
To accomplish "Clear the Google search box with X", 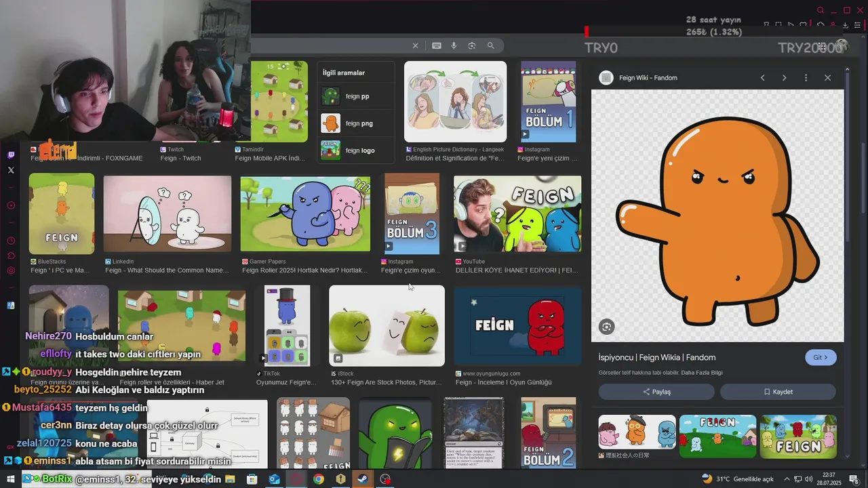I will (416, 45).
